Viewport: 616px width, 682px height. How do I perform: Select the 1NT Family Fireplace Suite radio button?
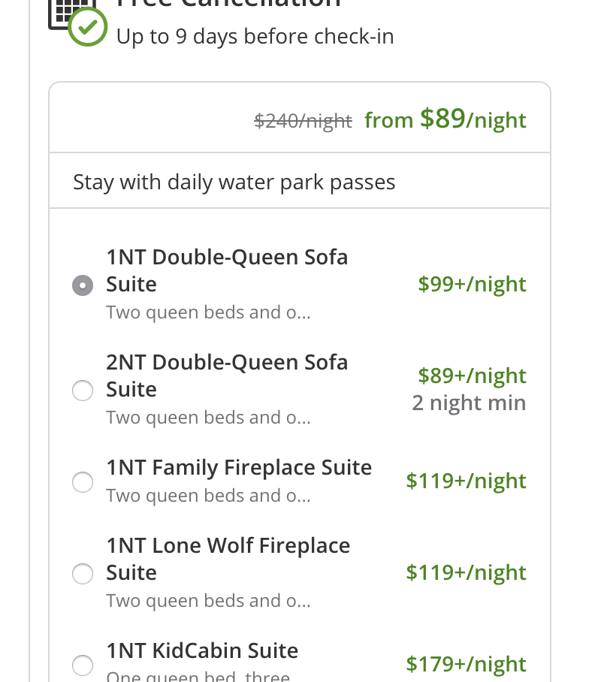tap(83, 482)
